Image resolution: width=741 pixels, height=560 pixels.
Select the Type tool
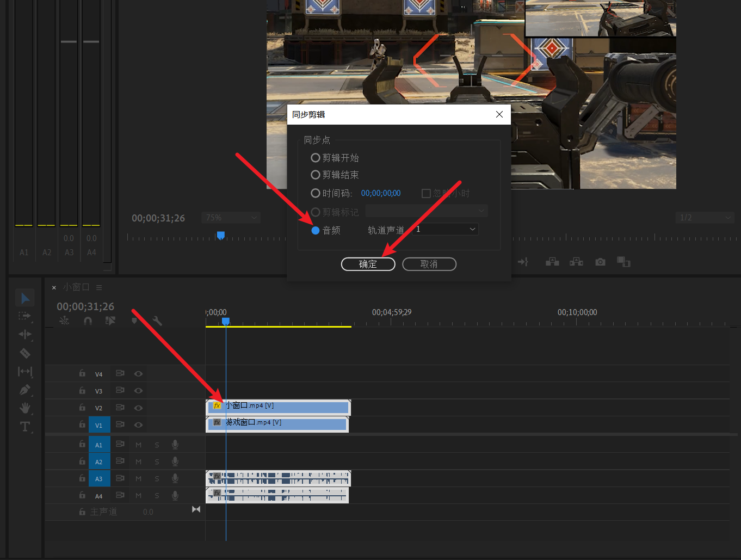(x=25, y=426)
